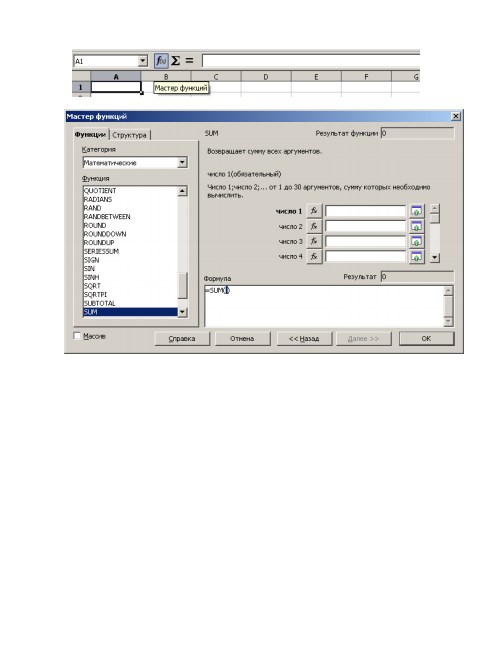Select RAND in function list
This screenshot has height=650, width=502.
pyautogui.click(x=130, y=208)
